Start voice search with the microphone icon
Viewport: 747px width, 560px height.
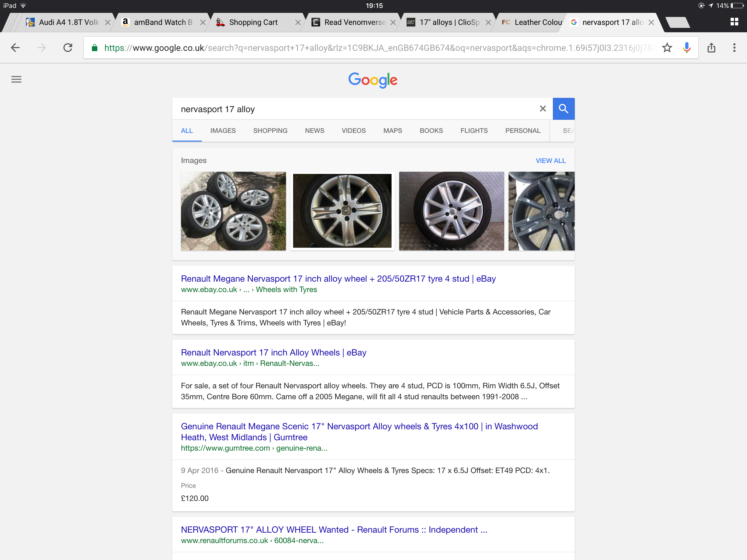(687, 48)
